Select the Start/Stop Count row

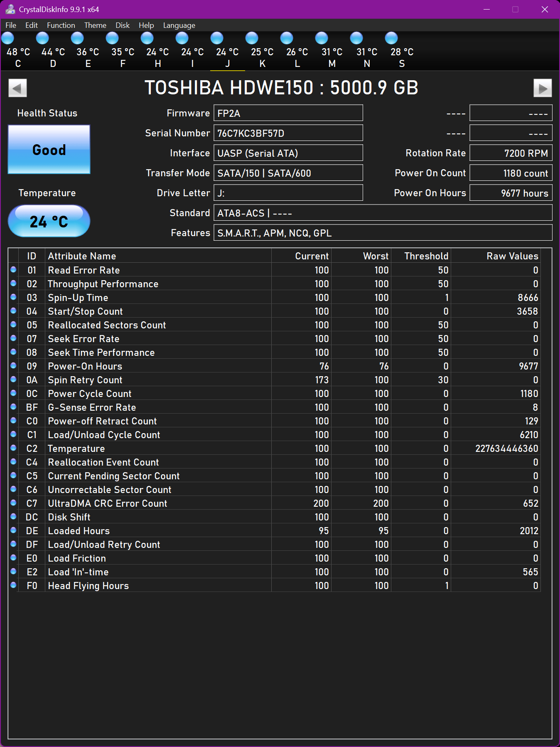(275, 311)
